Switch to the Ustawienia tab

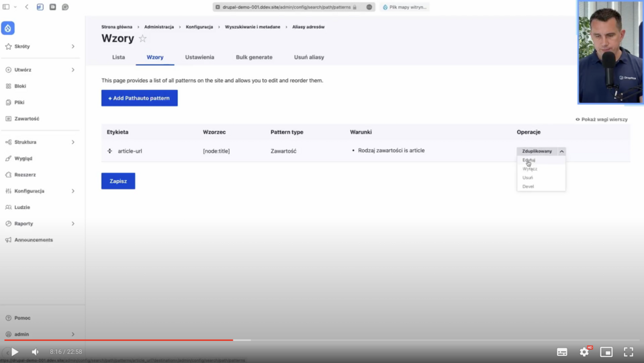coord(199,57)
